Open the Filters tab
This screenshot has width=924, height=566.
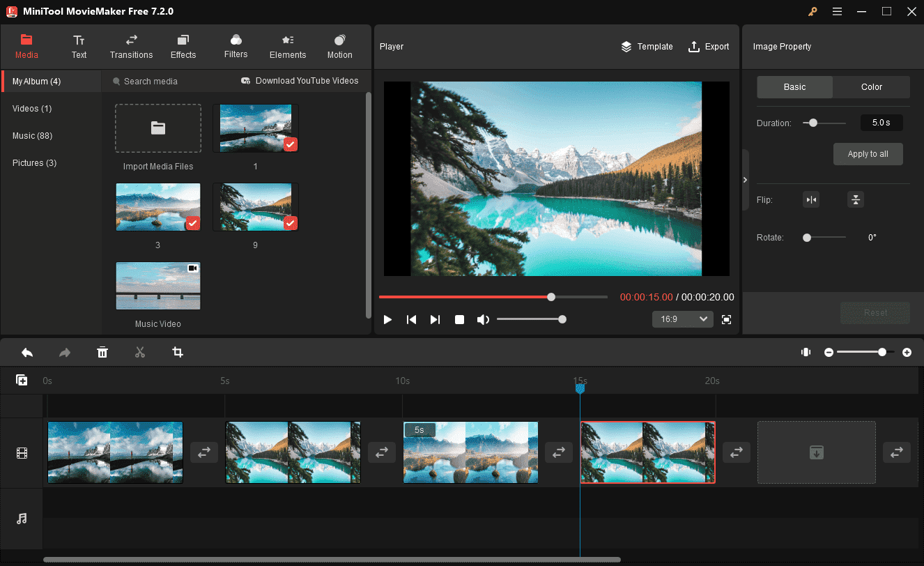(x=236, y=47)
